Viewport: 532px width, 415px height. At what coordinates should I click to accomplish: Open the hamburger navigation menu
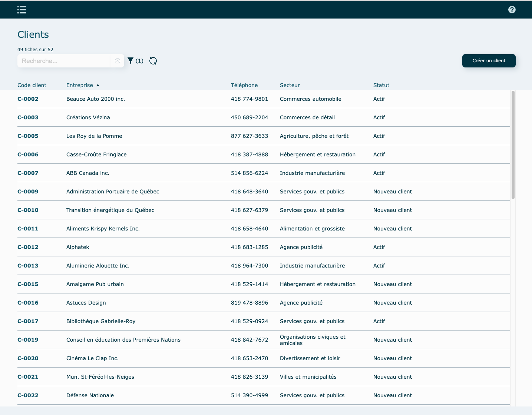coord(22,10)
